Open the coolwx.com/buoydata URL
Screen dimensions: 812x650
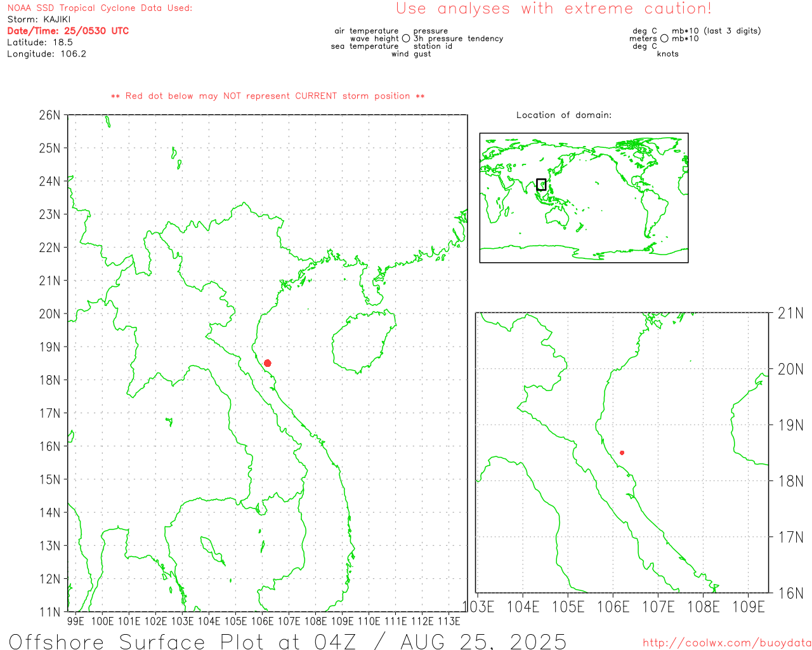click(x=727, y=642)
